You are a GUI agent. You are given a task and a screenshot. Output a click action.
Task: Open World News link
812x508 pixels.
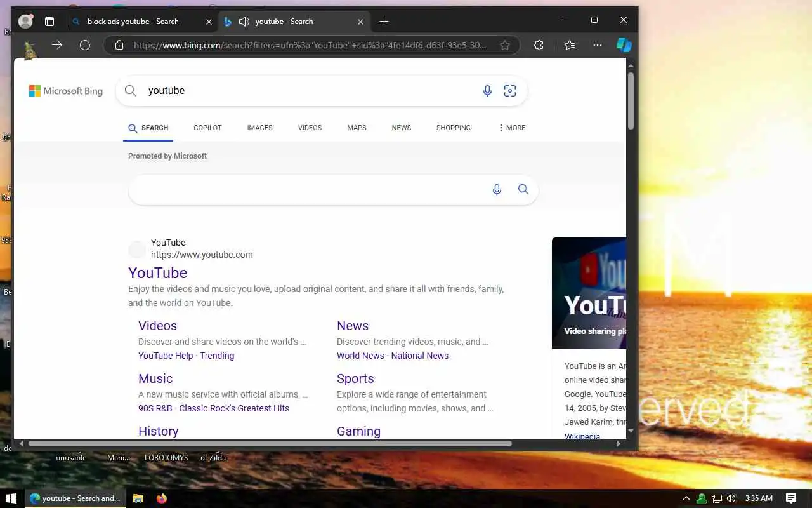(360, 356)
